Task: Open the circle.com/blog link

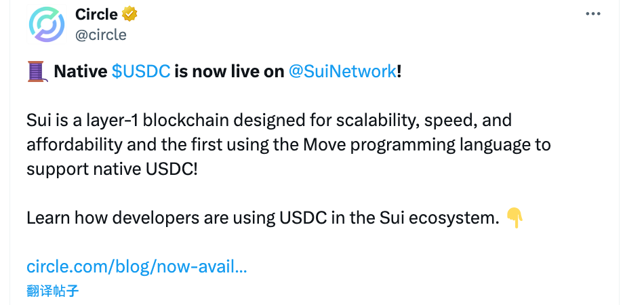Action: [x=136, y=266]
